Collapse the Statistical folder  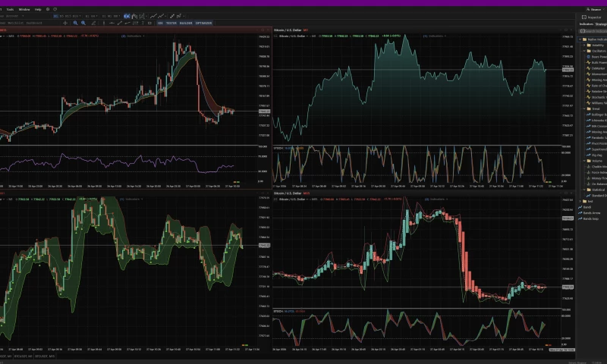click(x=584, y=190)
